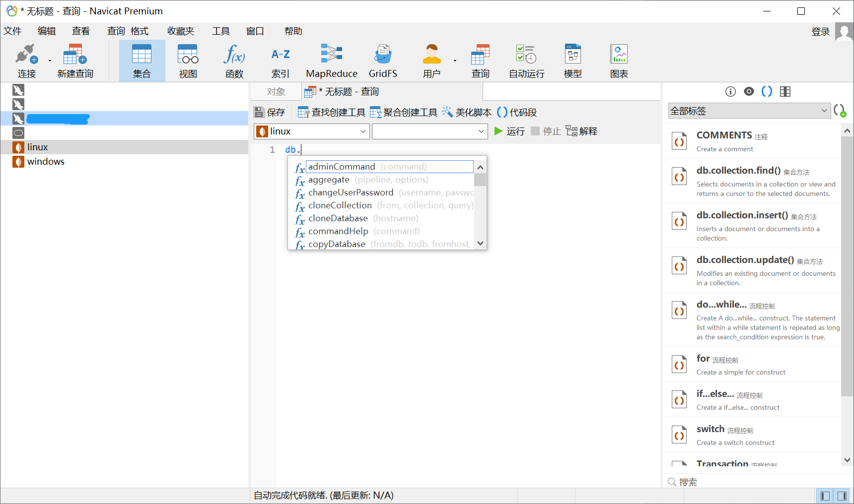Open the 帮助 menu
Screen dimensions: 854x504
click(293, 31)
